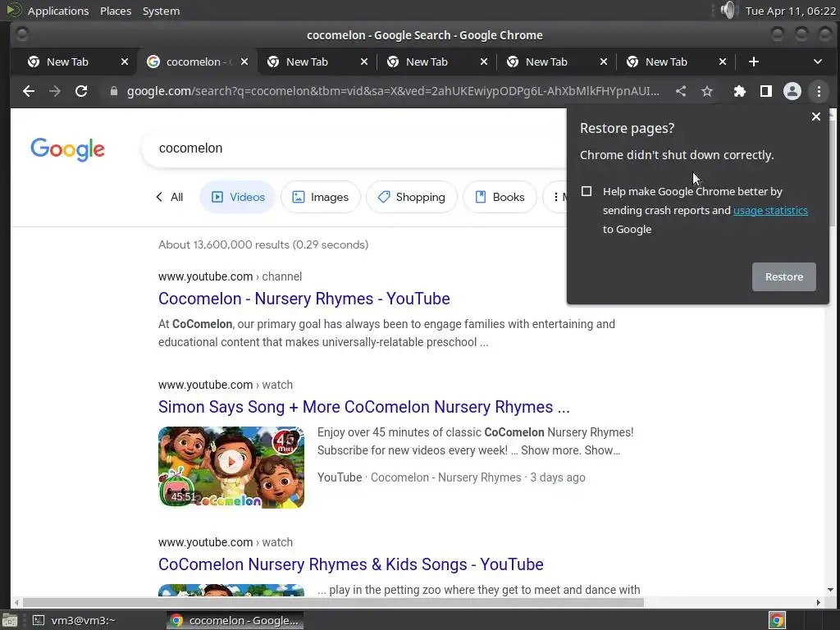Screen dimensions: 840x630
Task: Click the Restore button
Action: point(783,277)
